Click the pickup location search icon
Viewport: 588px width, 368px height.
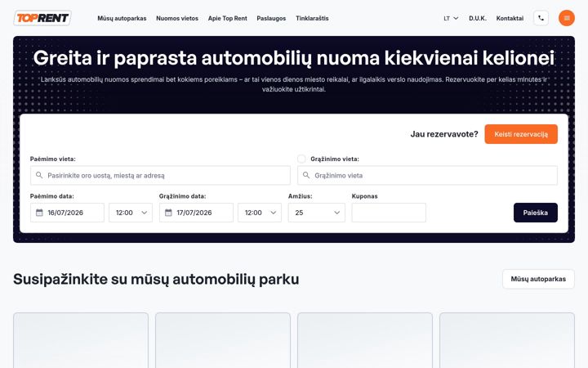pos(39,175)
